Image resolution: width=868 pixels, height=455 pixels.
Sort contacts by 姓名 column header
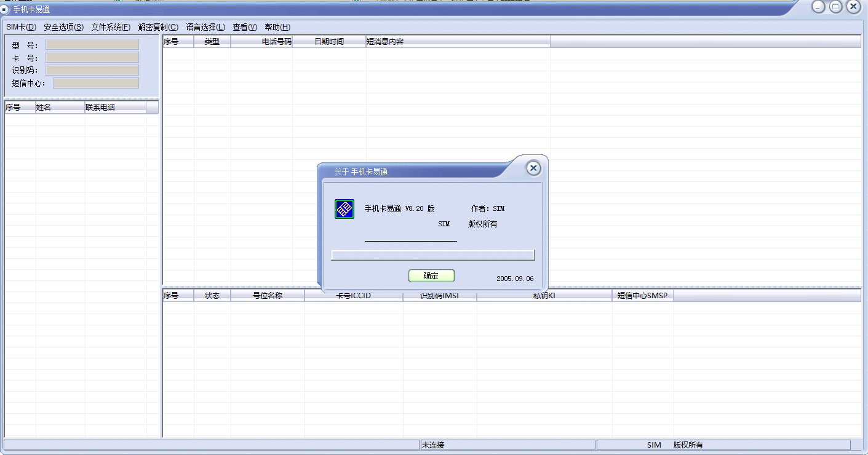pos(60,108)
